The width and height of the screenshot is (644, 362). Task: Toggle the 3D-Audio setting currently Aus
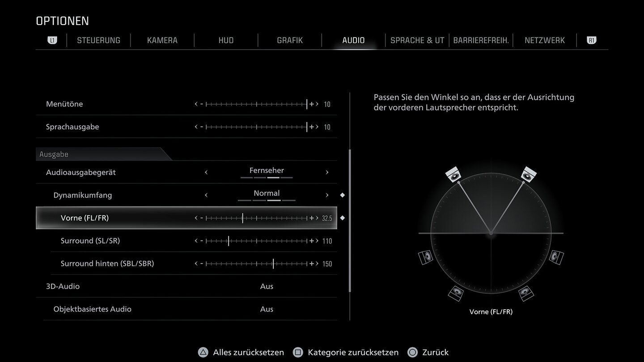pos(267,286)
